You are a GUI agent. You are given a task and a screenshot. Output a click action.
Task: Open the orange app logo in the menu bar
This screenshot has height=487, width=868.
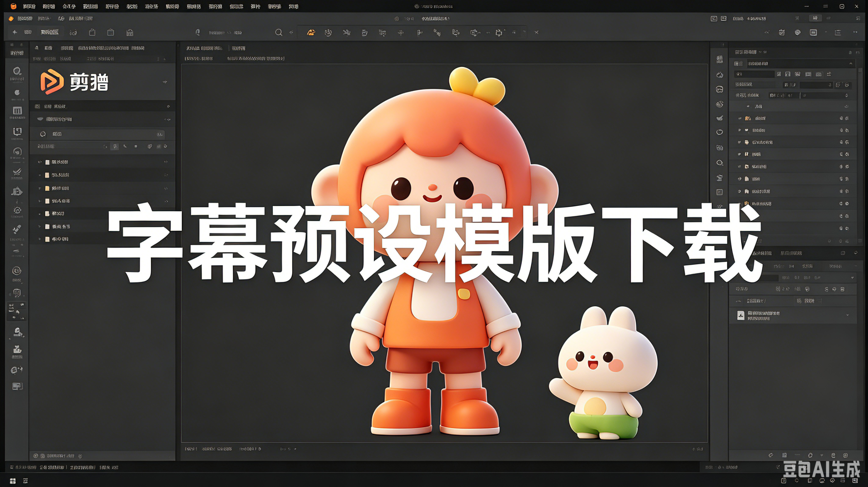13,6
